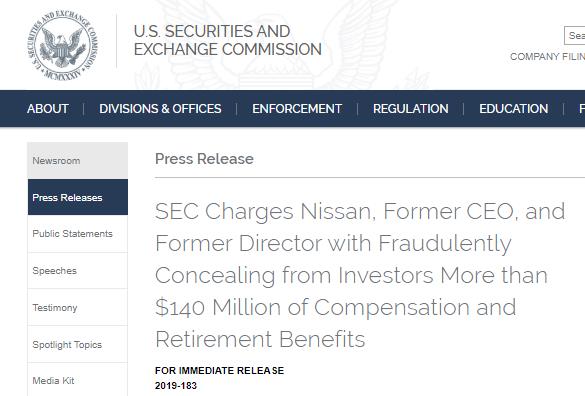Click the release number 2019-183
The image size is (585, 396).
[x=176, y=386]
